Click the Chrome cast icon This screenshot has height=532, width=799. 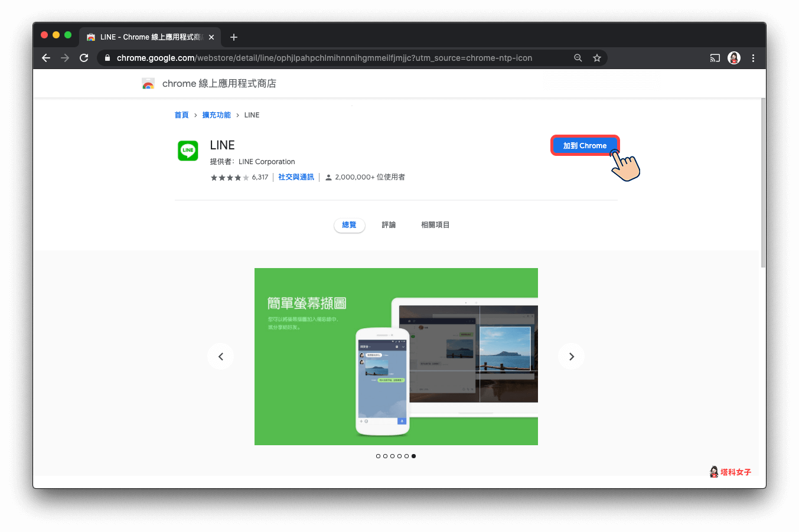[715, 58]
